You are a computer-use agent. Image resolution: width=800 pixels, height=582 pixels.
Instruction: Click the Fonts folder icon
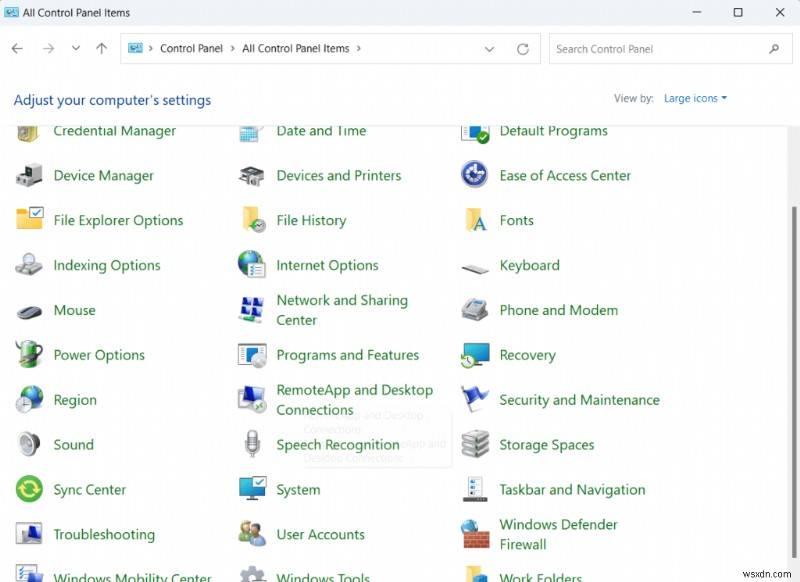tap(476, 220)
